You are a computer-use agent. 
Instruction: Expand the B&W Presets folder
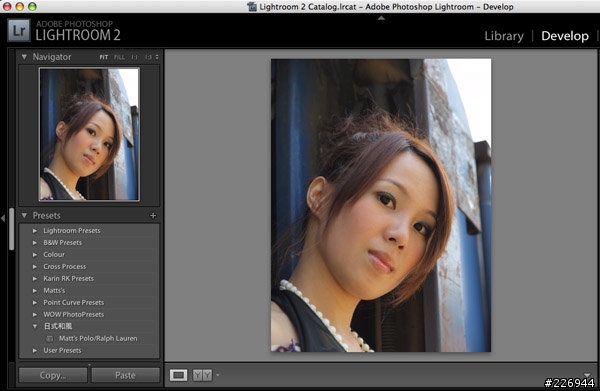point(35,243)
